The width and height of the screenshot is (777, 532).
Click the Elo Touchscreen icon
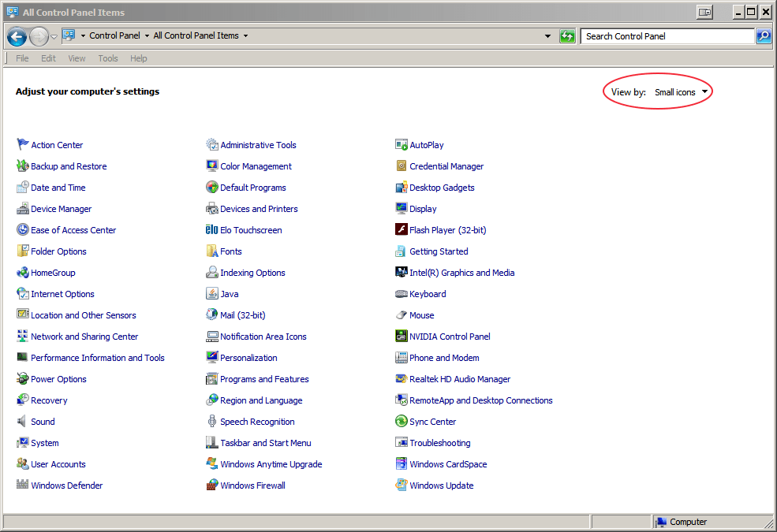(x=212, y=229)
